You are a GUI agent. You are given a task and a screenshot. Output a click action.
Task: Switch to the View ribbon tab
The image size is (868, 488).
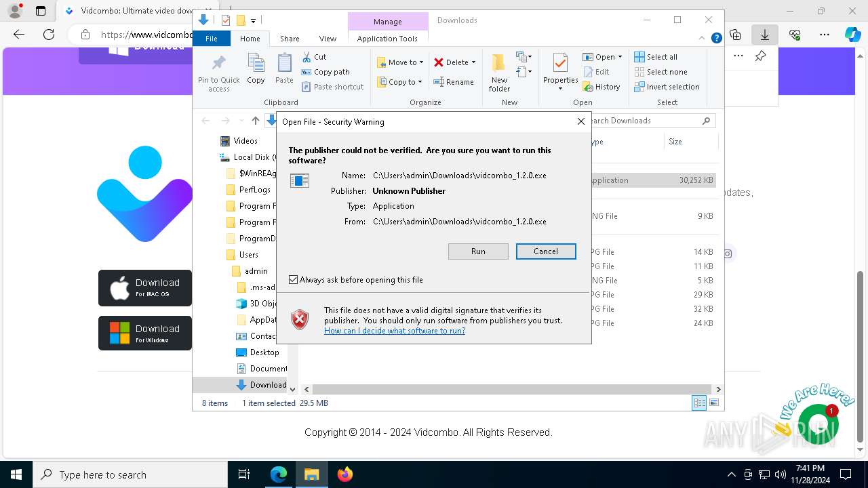tap(328, 39)
